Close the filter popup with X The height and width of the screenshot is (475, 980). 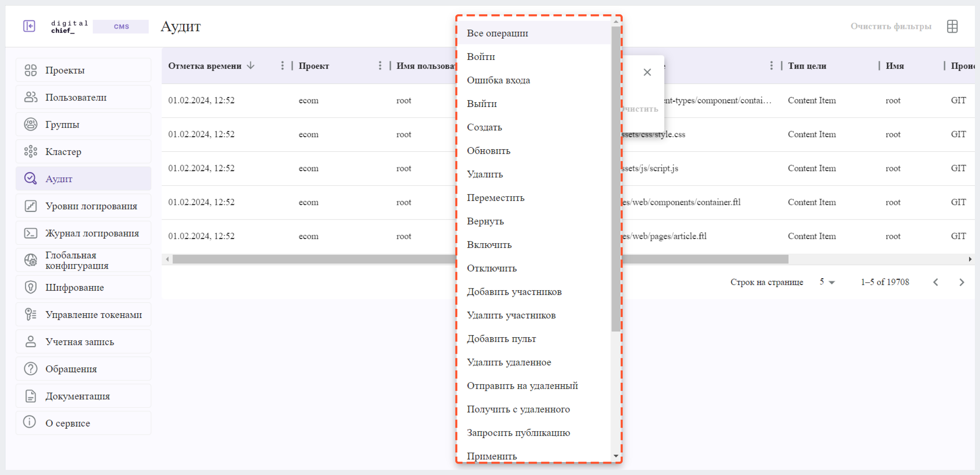point(647,72)
